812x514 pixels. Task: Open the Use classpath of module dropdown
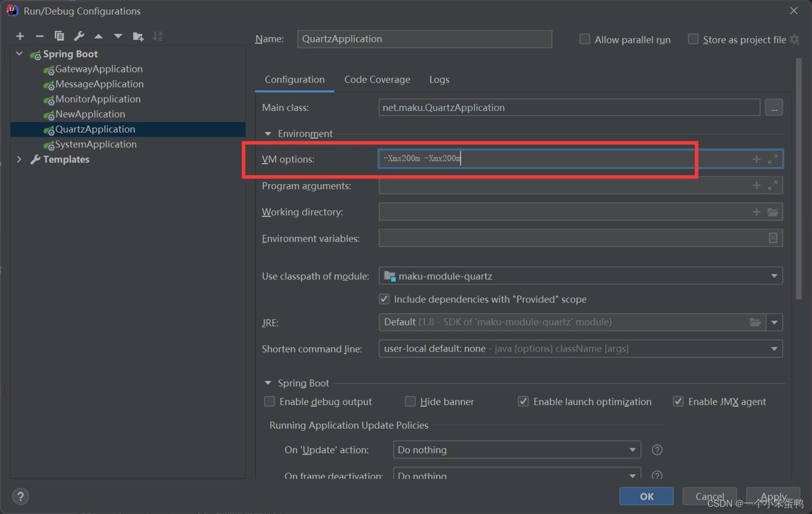click(774, 276)
